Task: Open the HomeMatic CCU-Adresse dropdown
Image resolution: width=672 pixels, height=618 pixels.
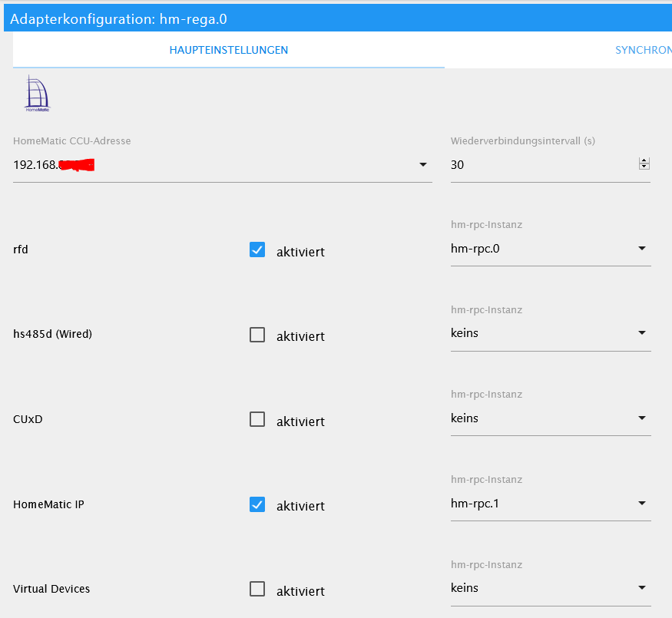Action: [x=422, y=165]
